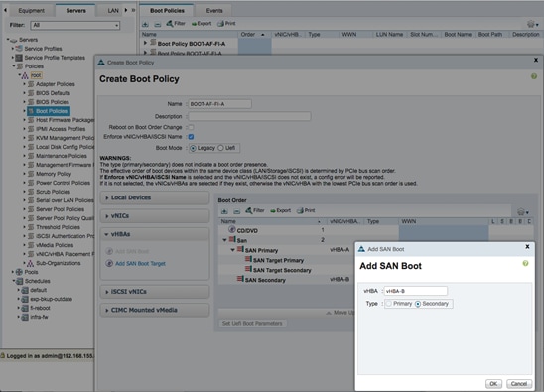This screenshot has width=544, height=392.
Task: Expand Local Devices section
Action: coord(155,197)
